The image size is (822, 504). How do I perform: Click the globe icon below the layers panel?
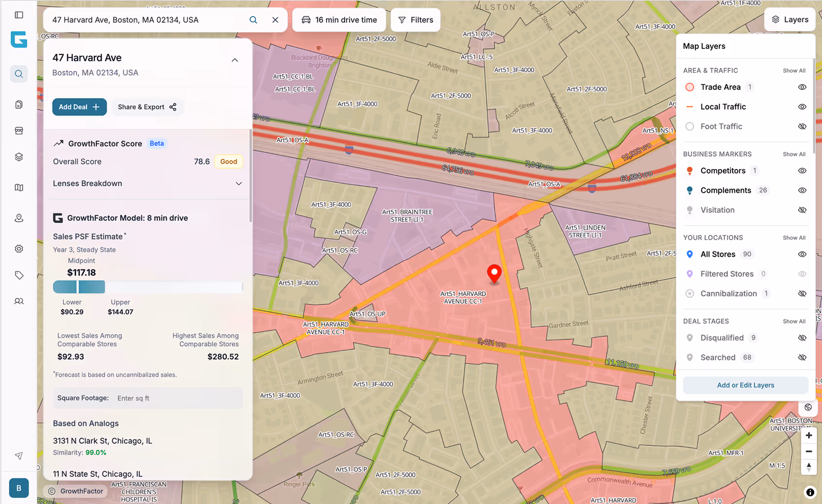coord(808,407)
